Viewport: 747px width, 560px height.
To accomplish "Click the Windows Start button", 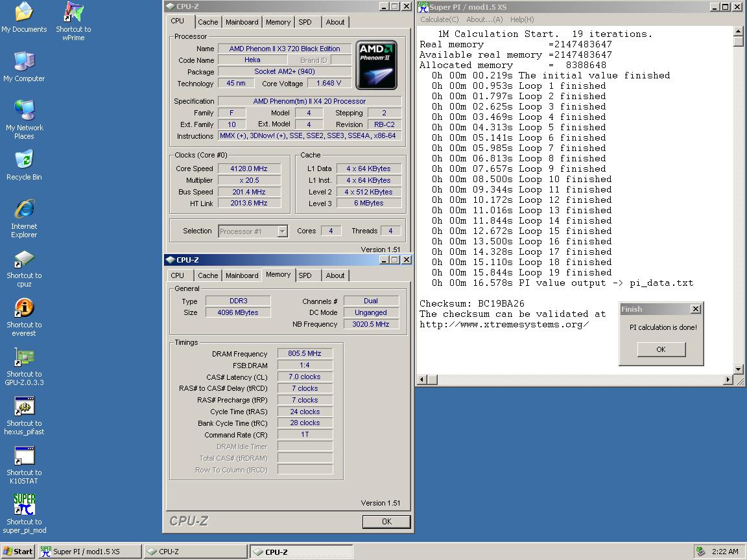I will click(x=18, y=552).
